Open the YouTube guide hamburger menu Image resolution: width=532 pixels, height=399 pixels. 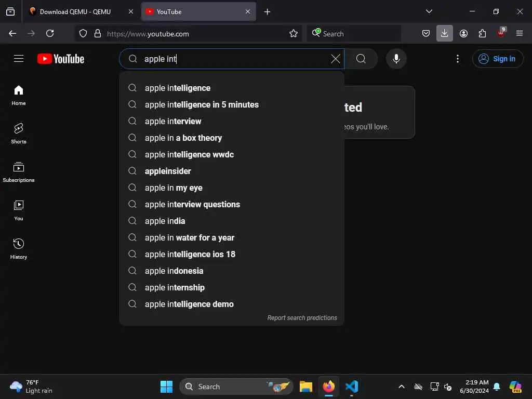tap(19, 59)
